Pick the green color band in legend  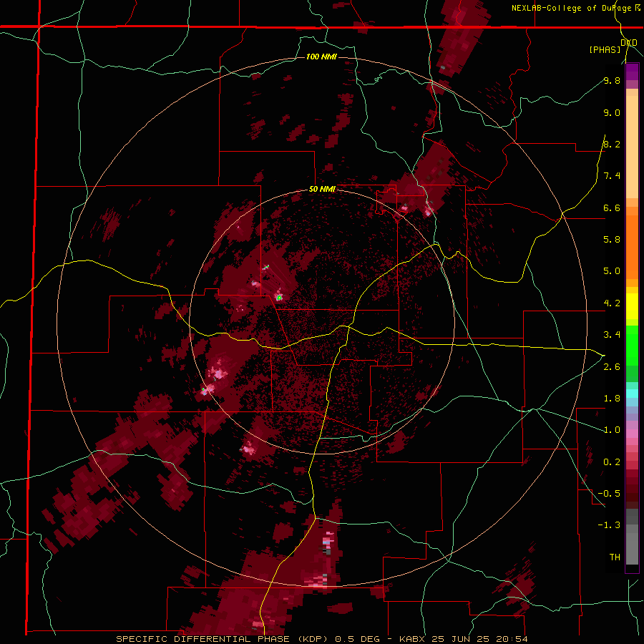[x=632, y=345]
